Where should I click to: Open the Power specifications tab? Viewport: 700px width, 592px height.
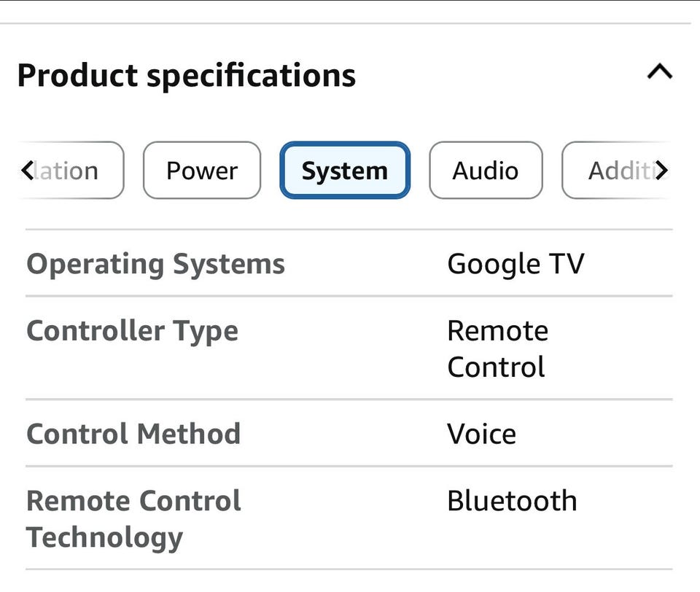[x=202, y=171]
